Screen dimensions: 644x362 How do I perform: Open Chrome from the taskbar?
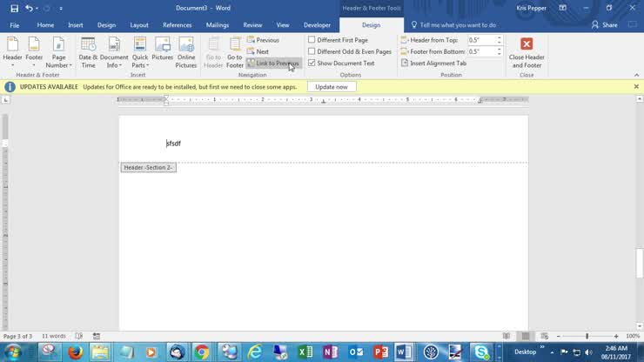[202, 352]
